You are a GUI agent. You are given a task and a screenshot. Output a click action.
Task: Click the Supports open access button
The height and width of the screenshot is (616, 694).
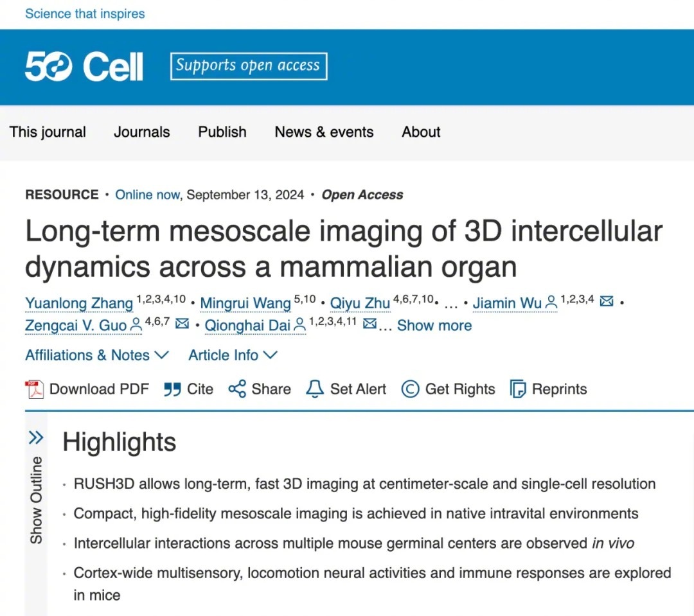pos(248,66)
